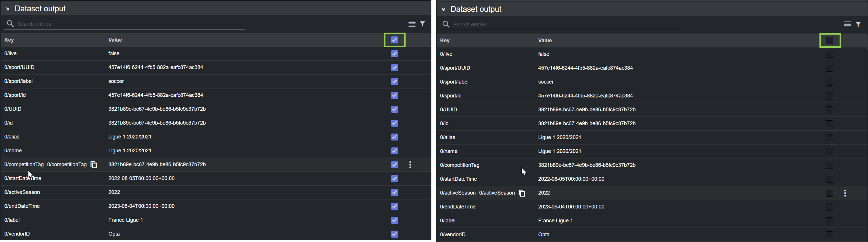Open three-dot menu on 0/activeSeason row
The width and height of the screenshot is (868, 242).
845,193
